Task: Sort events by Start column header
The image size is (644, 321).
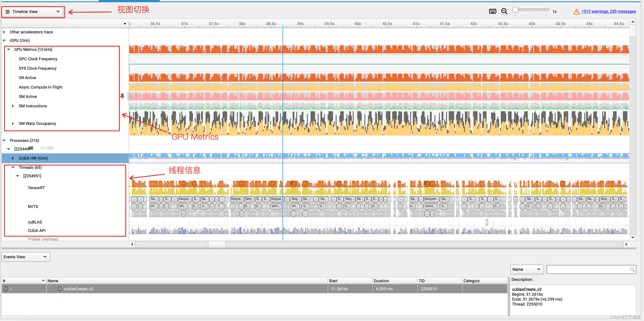Action: 333,281
